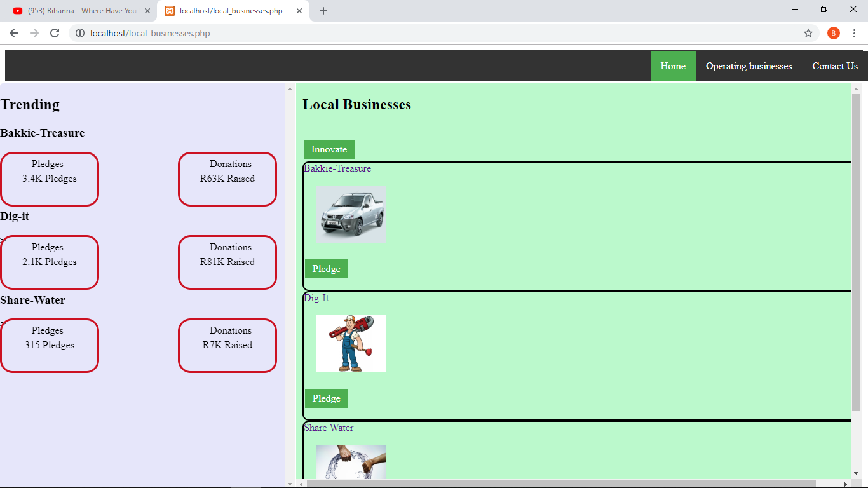Click the Local Businesses heading
The height and width of the screenshot is (488, 868).
pos(356,105)
